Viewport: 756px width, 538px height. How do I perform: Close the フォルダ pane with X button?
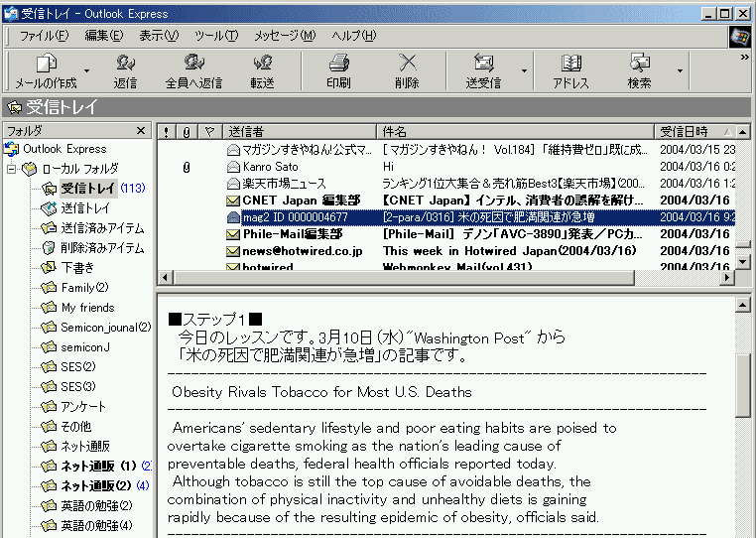[144, 131]
